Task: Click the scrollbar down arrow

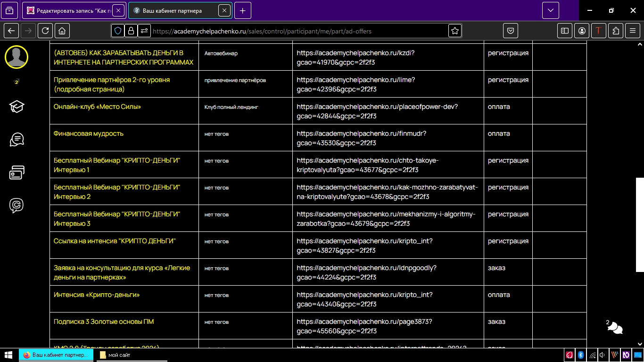Action: tap(640, 344)
